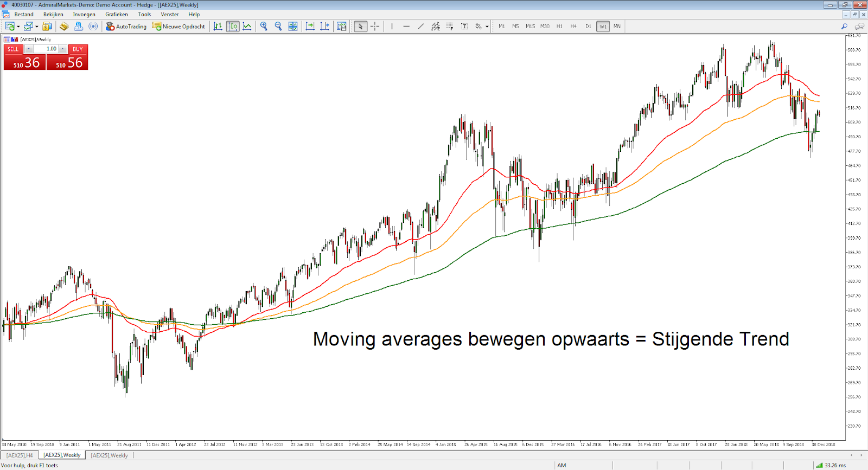Expand the profiles dropdown arrow
The width and height of the screenshot is (868, 470).
tap(37, 27)
